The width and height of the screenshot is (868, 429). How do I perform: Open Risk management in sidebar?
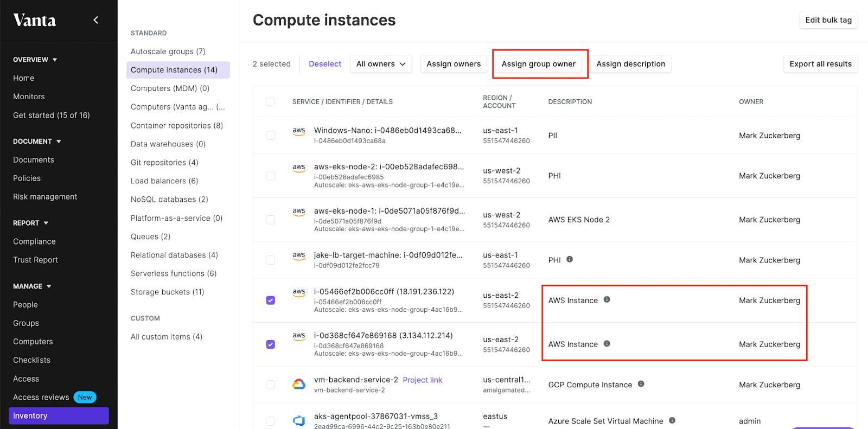click(45, 197)
